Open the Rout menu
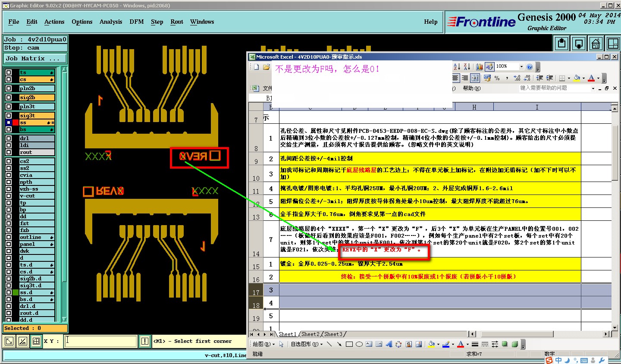 [x=177, y=22]
